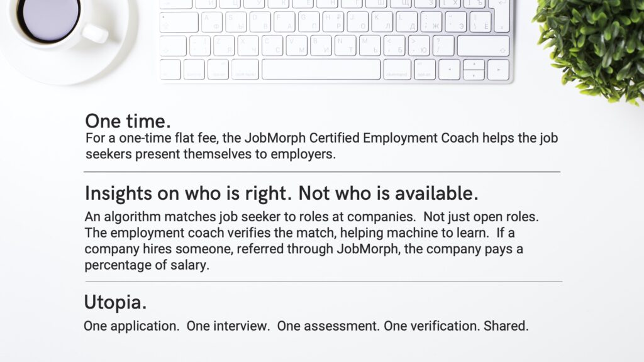
Task: Click the keyboard spacebar
Action: [321, 69]
